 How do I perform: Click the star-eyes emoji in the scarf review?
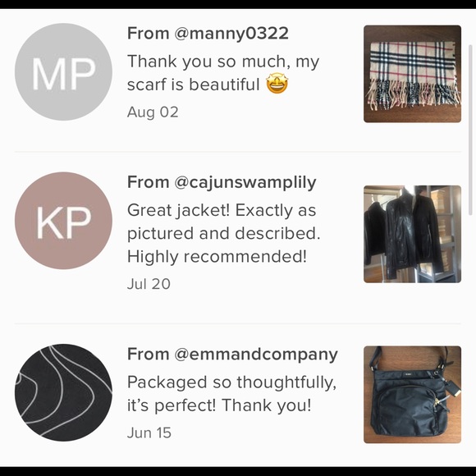[x=277, y=85]
